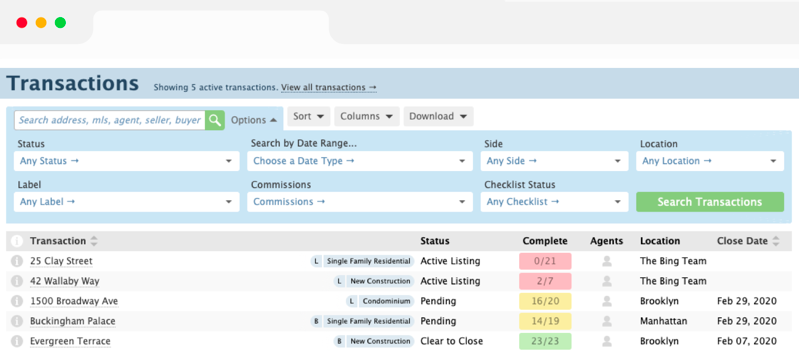The height and width of the screenshot is (362, 799).
Task: Click the Status column header
Action: 435,241
